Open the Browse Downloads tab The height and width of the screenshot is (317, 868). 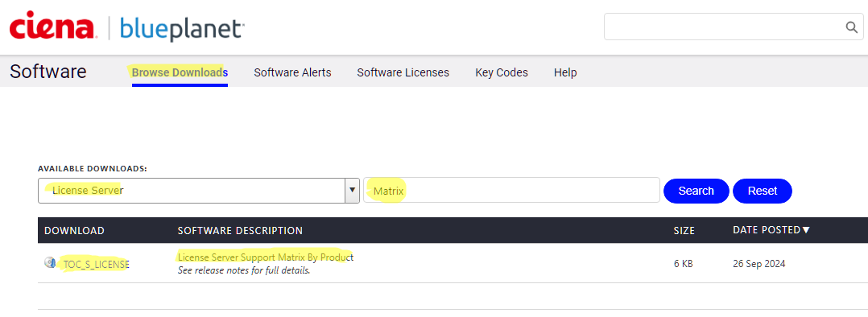click(x=180, y=72)
